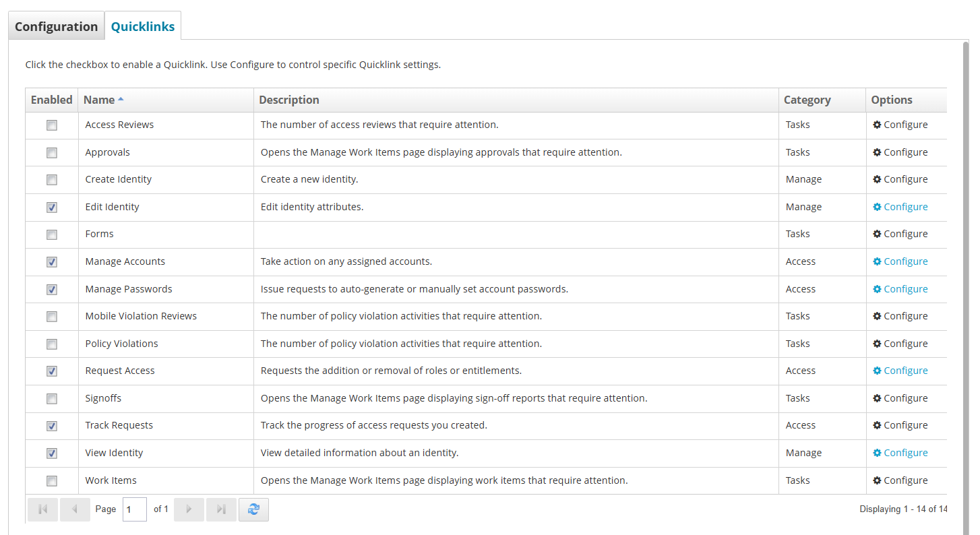The image size is (980, 535).
Task: Click the gear icon for Edit Identity
Action: coord(877,207)
